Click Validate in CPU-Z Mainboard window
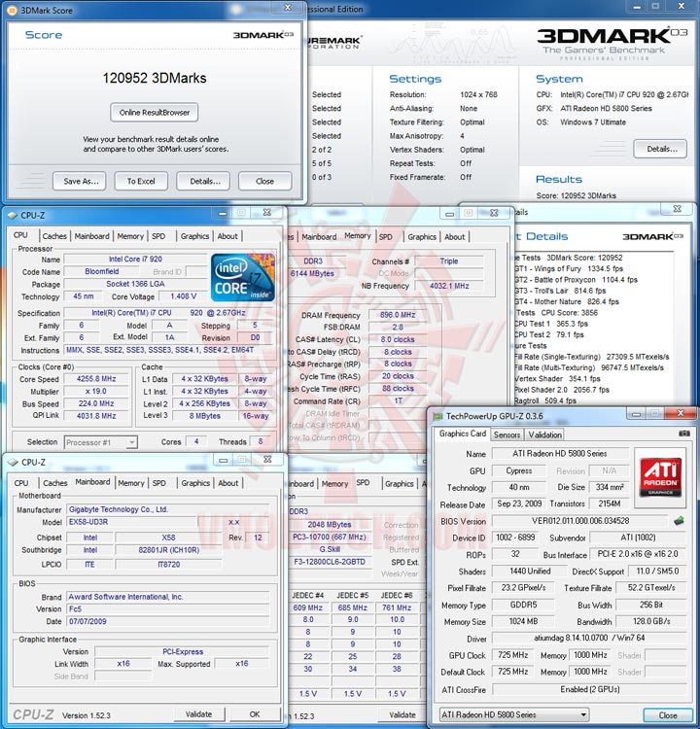 [198, 714]
